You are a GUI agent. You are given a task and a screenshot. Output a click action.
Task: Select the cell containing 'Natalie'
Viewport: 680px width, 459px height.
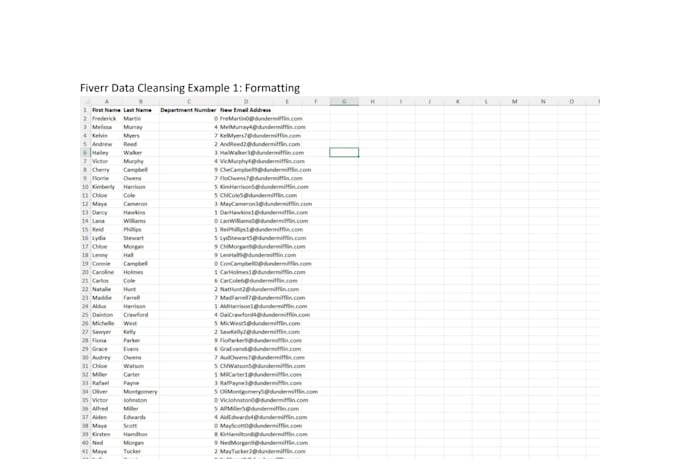click(x=106, y=289)
